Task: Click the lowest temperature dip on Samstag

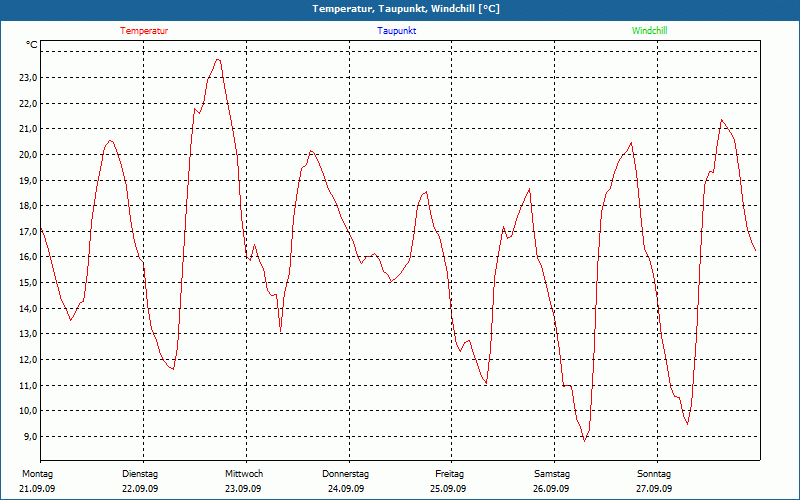Action: pyautogui.click(x=585, y=441)
